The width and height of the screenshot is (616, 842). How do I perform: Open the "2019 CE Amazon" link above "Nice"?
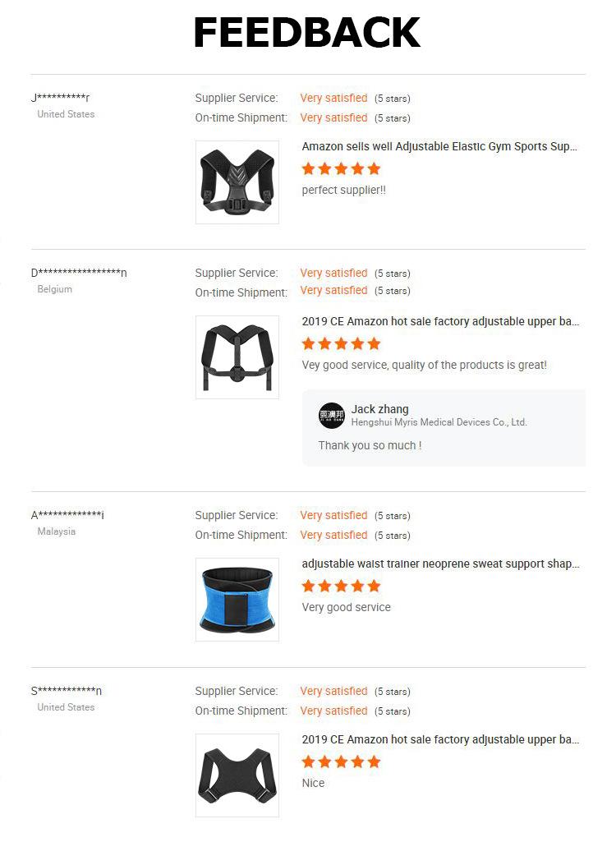pos(440,740)
